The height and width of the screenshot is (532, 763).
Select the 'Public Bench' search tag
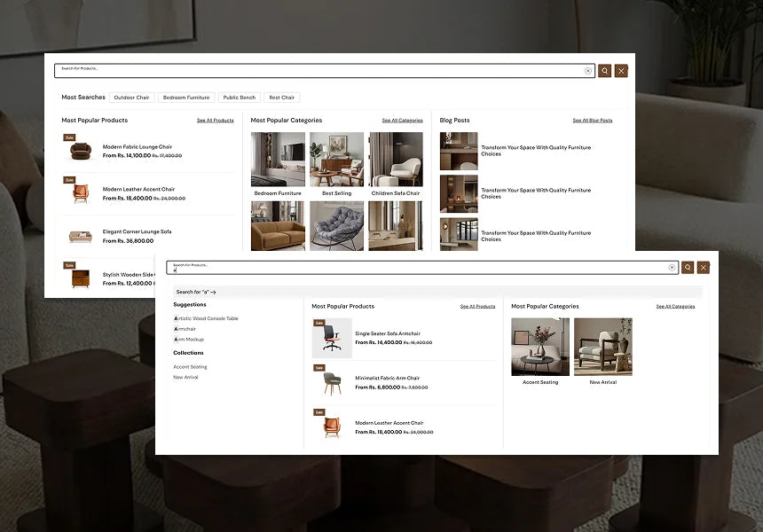pyautogui.click(x=239, y=98)
